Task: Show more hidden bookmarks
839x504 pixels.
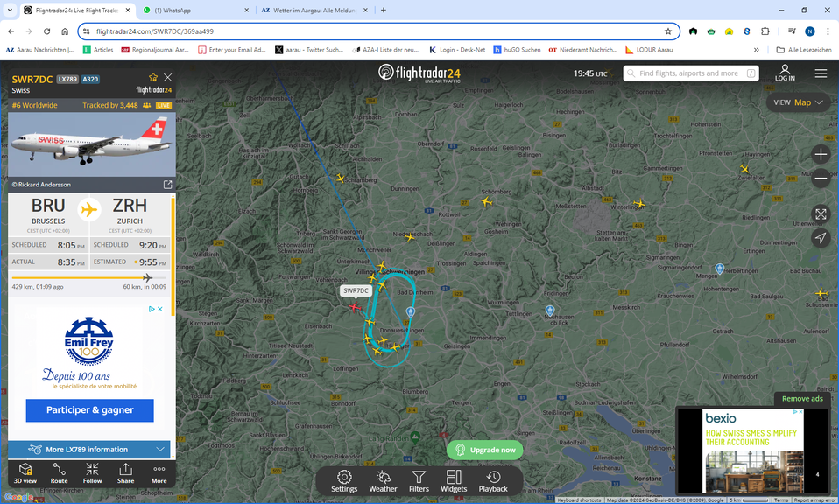Action: coord(756,50)
